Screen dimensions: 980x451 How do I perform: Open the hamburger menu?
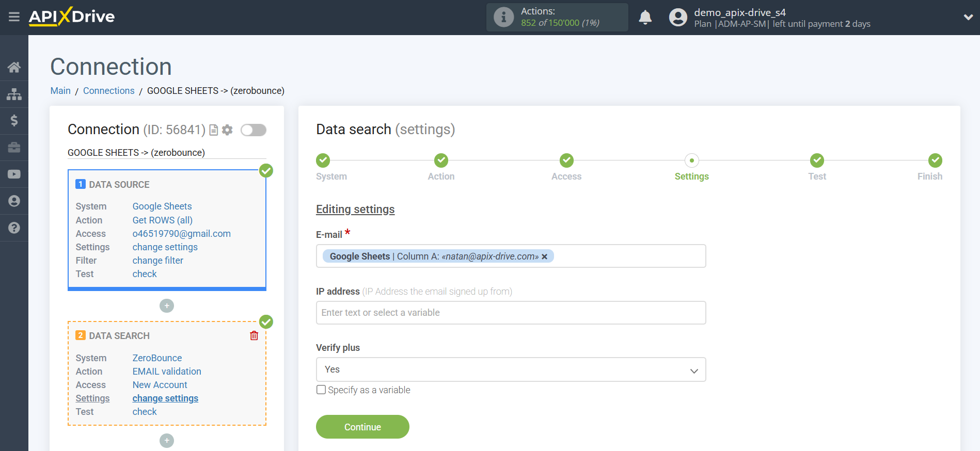14,17
